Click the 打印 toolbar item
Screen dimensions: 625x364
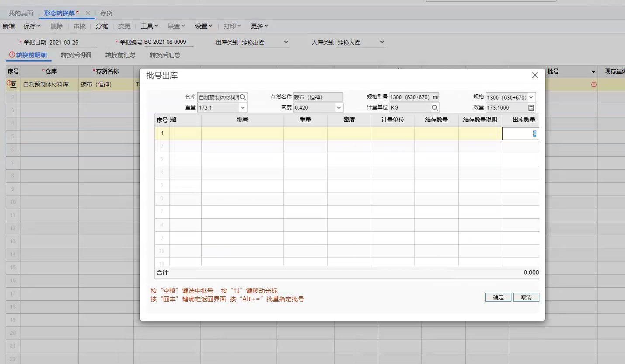tap(232, 26)
